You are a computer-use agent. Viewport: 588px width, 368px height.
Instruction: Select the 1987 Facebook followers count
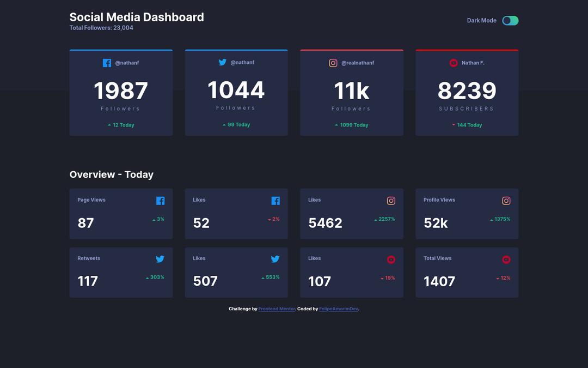(x=121, y=91)
